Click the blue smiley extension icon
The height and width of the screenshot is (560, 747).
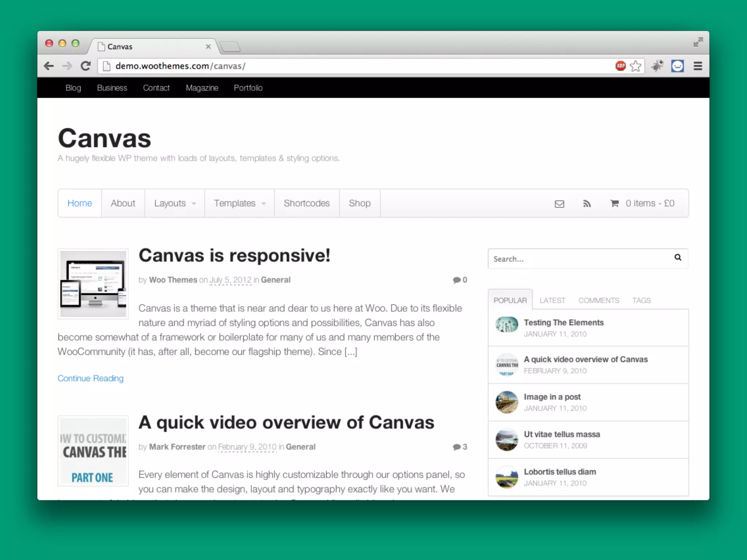677,66
